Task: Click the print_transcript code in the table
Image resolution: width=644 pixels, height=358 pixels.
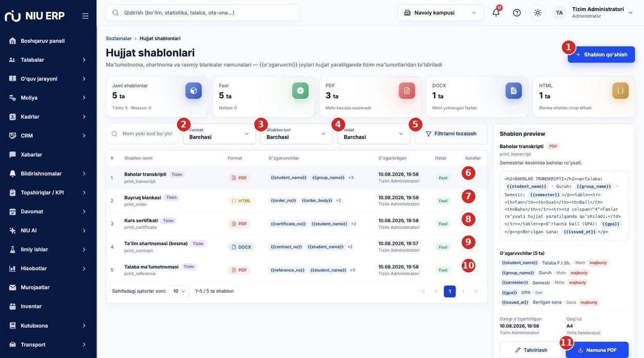Action: (x=140, y=181)
